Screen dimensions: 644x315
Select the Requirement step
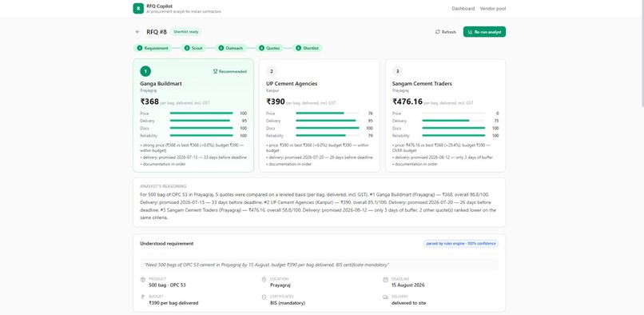tap(153, 48)
